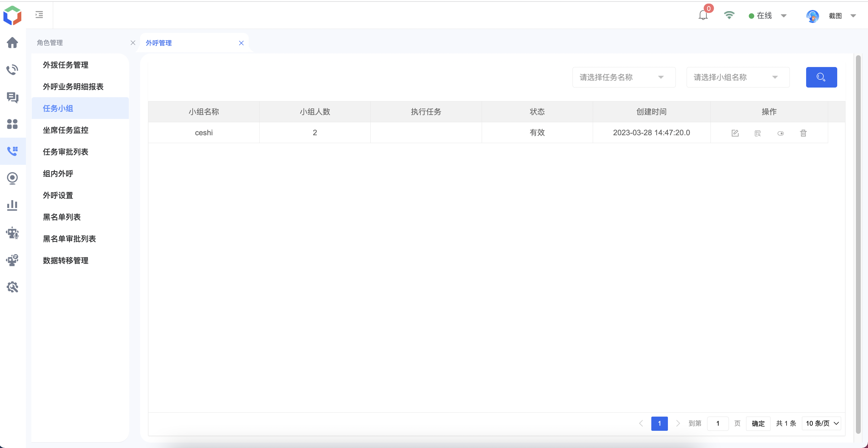Open 任务审批列表 menu item
This screenshot has width=868, height=448.
point(80,152)
